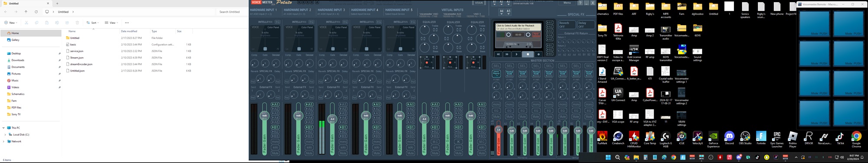Go up one folder level in Explorer
The height and width of the screenshot is (163, 868).
pyautogui.click(x=26, y=12)
